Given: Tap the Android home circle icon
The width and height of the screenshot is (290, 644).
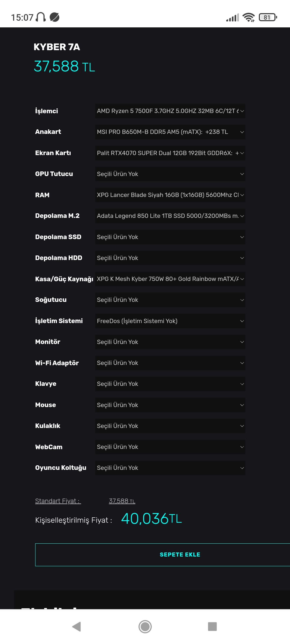Looking at the screenshot, I should [x=145, y=627].
